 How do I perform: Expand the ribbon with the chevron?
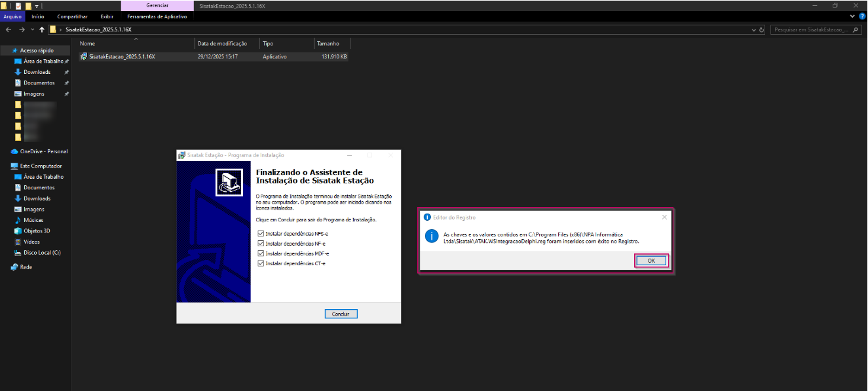pyautogui.click(x=854, y=16)
